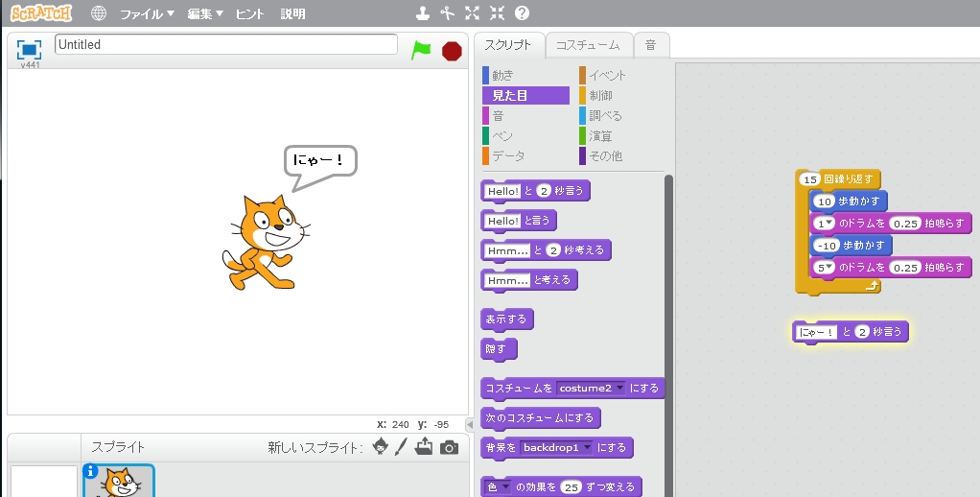This screenshot has width=980, height=497.
Task: Select the 音 block category in palette
Action: click(525, 116)
